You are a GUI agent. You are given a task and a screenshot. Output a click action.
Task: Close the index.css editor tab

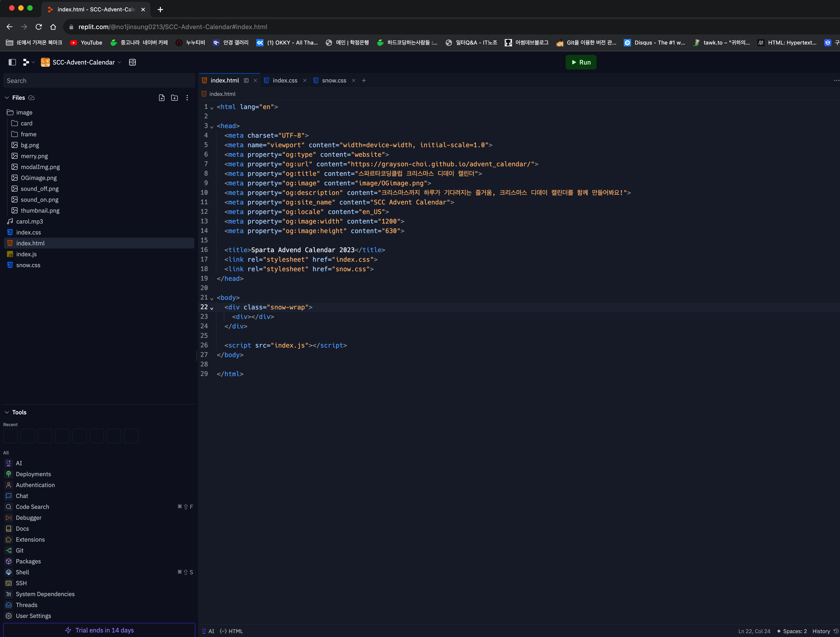(305, 80)
